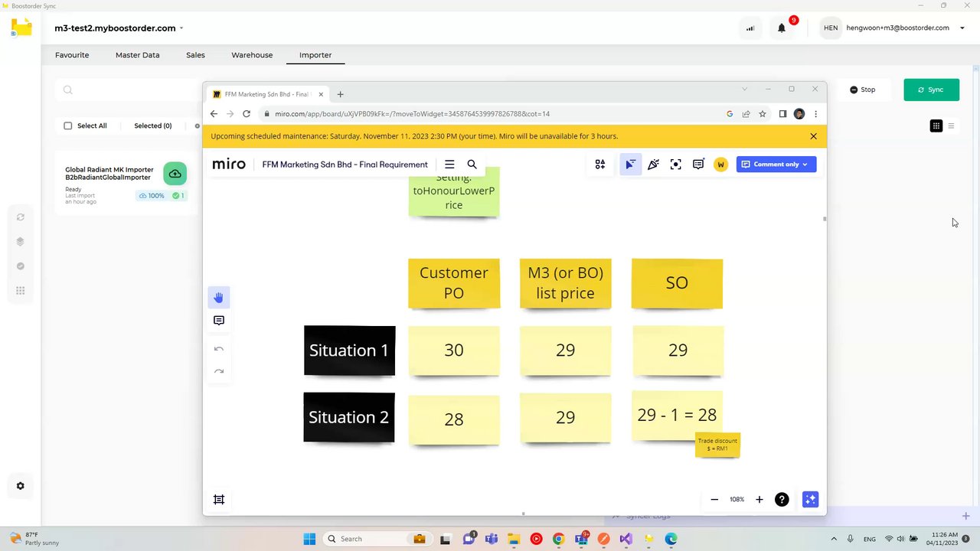This screenshot has width=980, height=551.
Task: Reload the Chrome page
Action: (247, 114)
